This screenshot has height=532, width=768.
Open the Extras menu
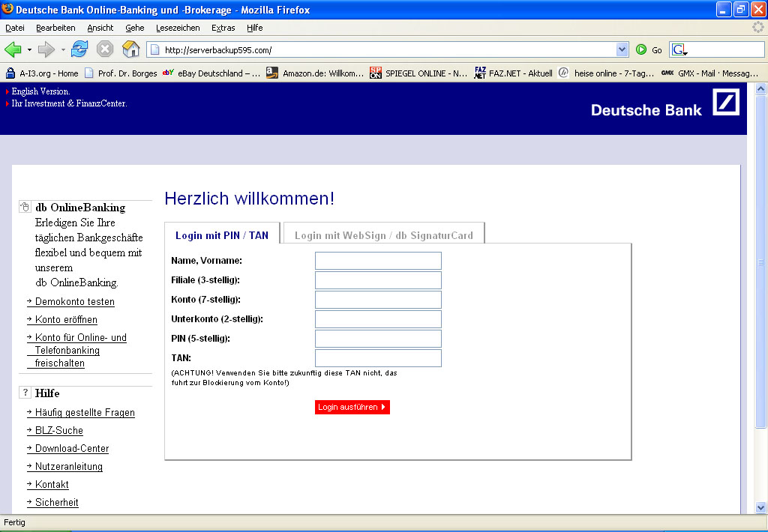pos(223,28)
